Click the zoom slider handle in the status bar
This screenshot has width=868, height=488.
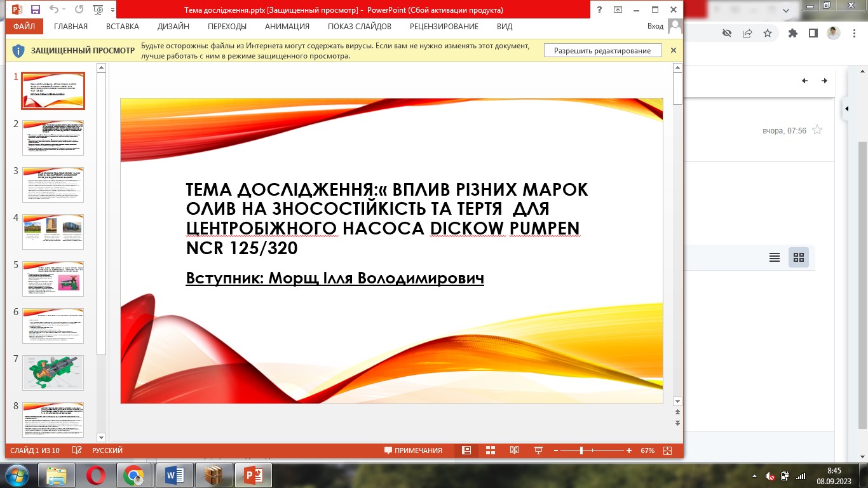click(581, 451)
